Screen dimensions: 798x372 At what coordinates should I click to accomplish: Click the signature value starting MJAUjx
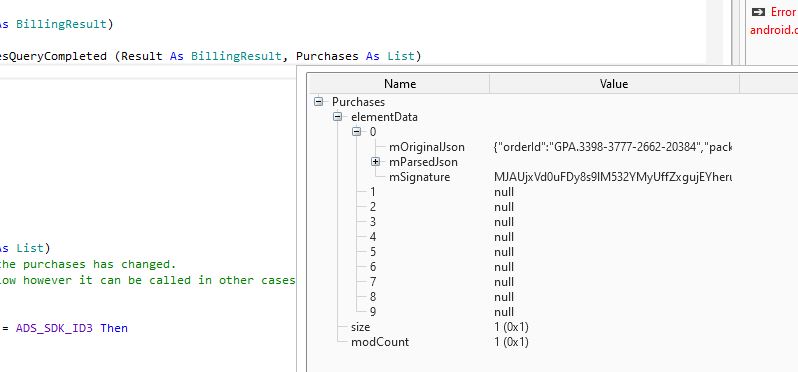612,177
